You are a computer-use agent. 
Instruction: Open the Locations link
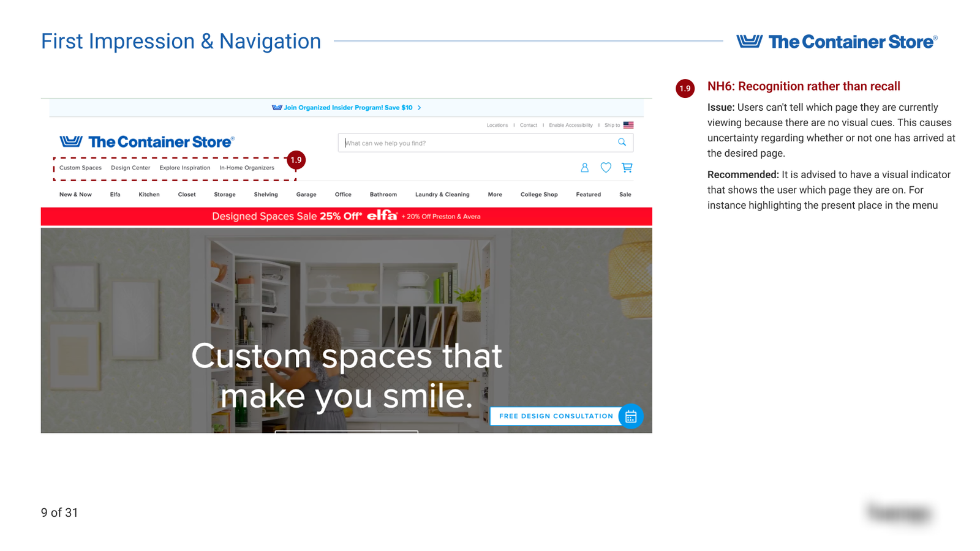[x=497, y=126]
